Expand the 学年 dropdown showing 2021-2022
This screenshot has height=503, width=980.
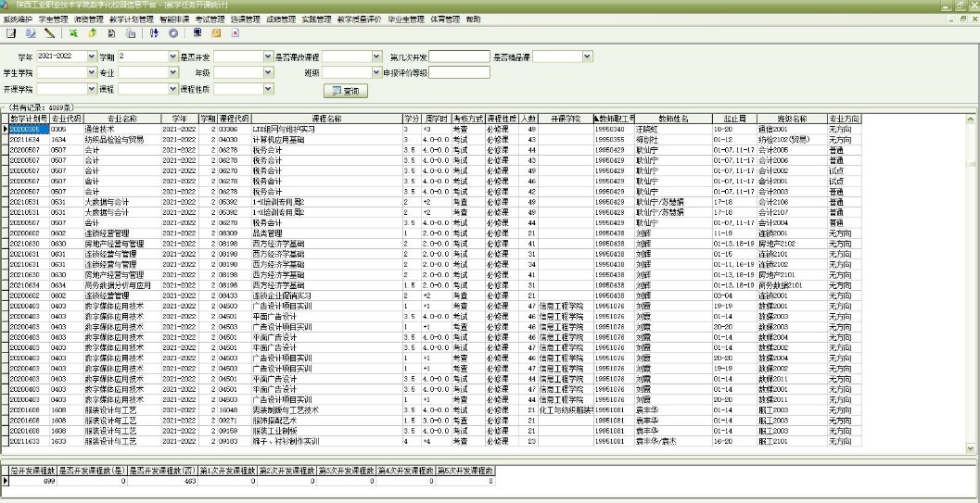[x=90, y=57]
